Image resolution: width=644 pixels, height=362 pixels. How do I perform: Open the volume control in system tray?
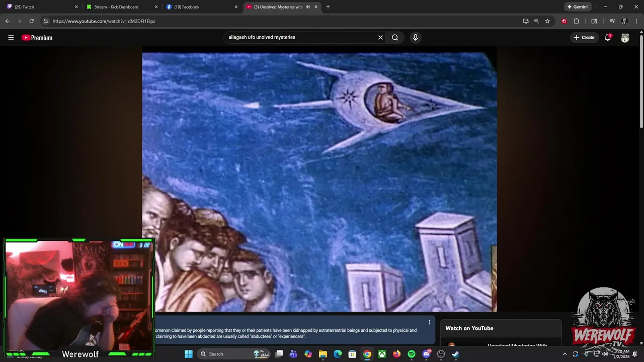click(605, 354)
